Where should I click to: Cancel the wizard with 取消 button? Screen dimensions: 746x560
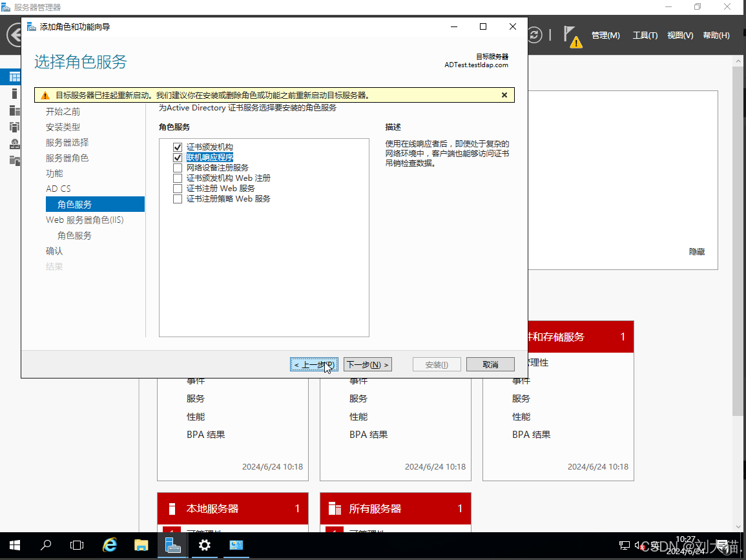(490, 364)
